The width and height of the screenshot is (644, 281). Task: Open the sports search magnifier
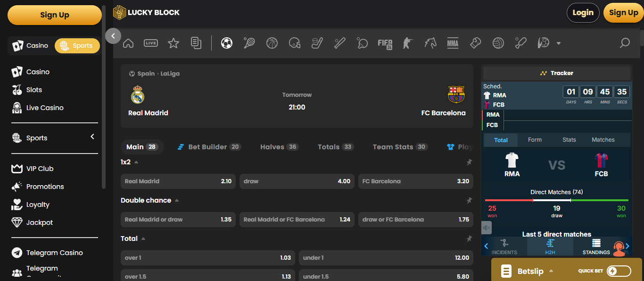click(625, 43)
